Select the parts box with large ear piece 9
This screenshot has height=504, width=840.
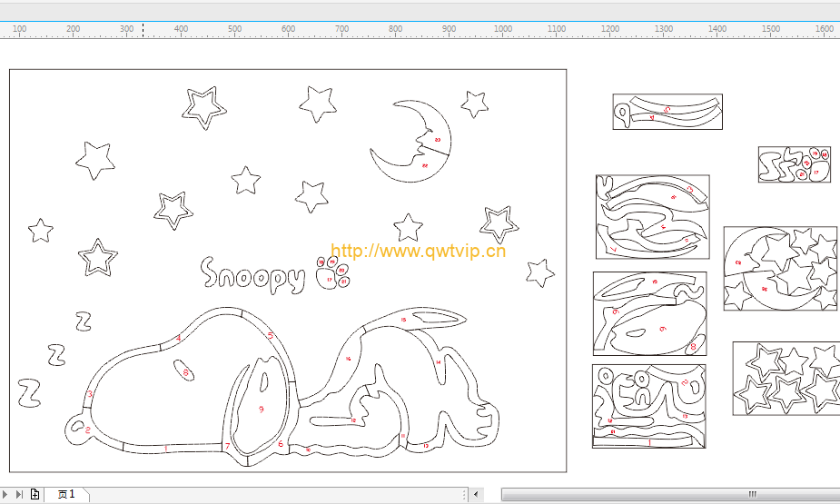click(x=649, y=313)
